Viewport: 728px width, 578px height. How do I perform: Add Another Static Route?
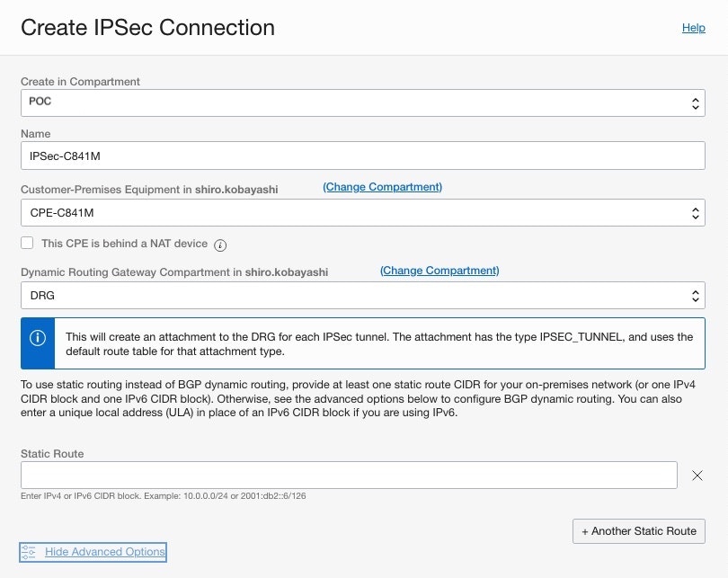pos(638,530)
